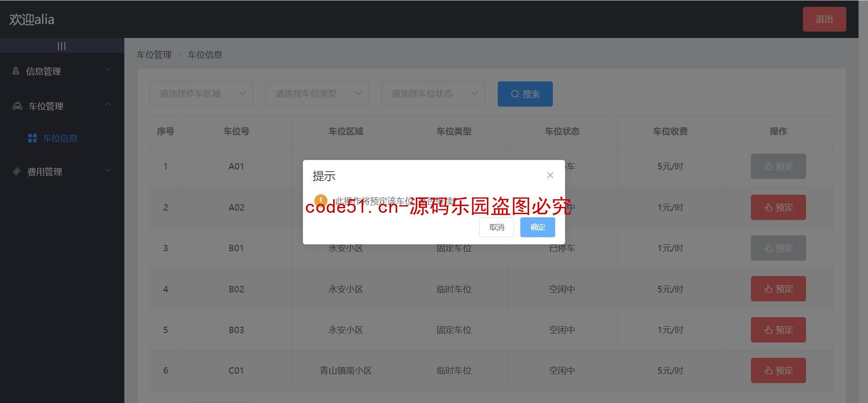Click the 车位类型 column header
868x403 pixels.
click(454, 131)
